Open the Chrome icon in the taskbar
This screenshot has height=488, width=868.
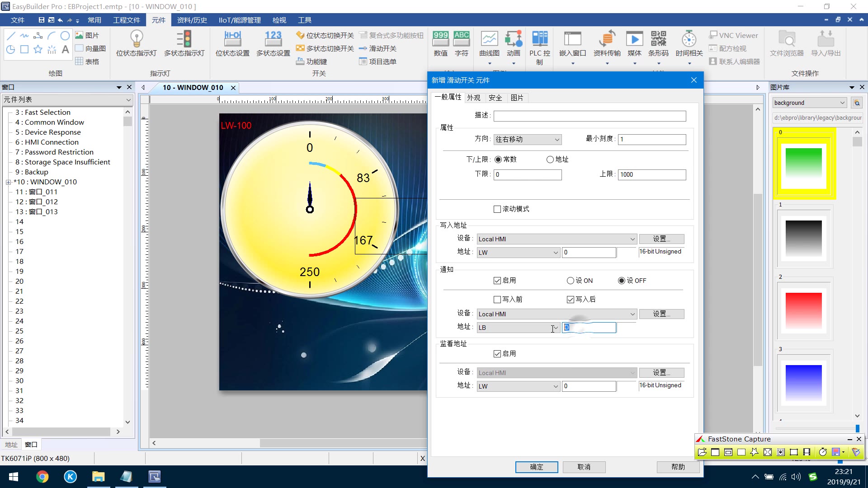42,477
